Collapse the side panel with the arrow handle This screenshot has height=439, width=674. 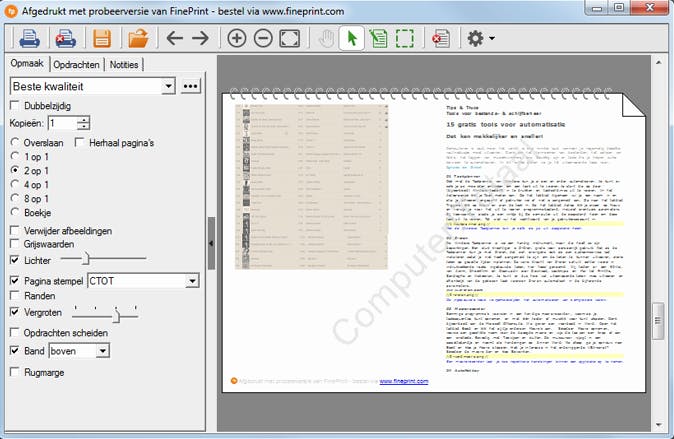(211, 243)
